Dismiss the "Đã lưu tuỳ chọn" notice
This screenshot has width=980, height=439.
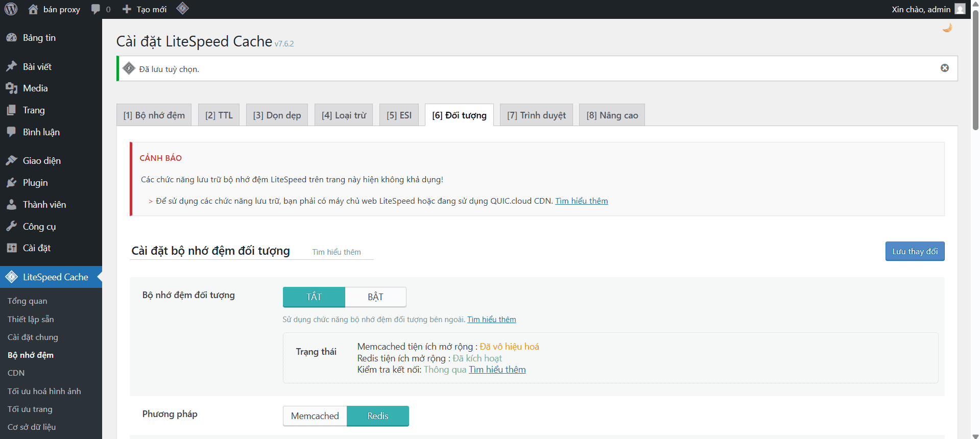944,68
